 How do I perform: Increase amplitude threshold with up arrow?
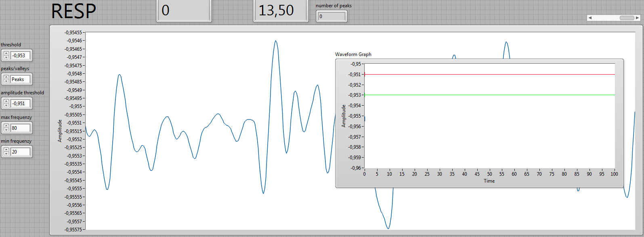6,102
